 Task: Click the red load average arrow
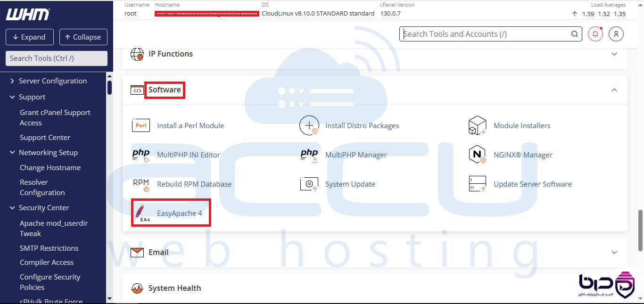pyautogui.click(x=574, y=14)
